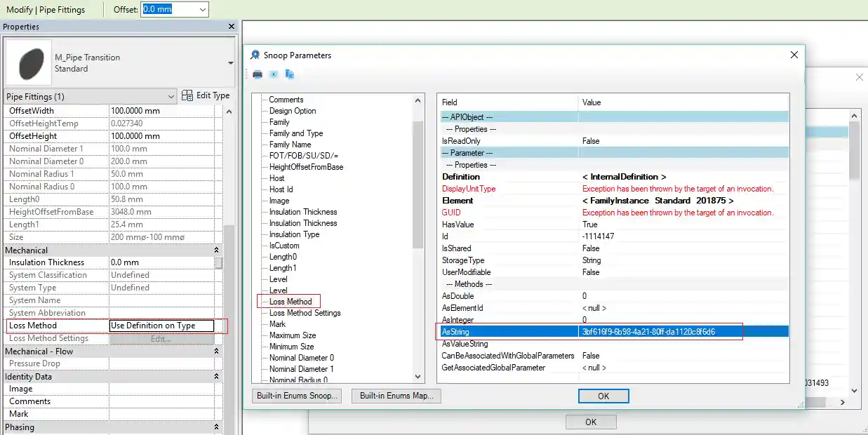This screenshot has width=868, height=435.
Task: Click the Edit Type button
Action: pos(206,95)
